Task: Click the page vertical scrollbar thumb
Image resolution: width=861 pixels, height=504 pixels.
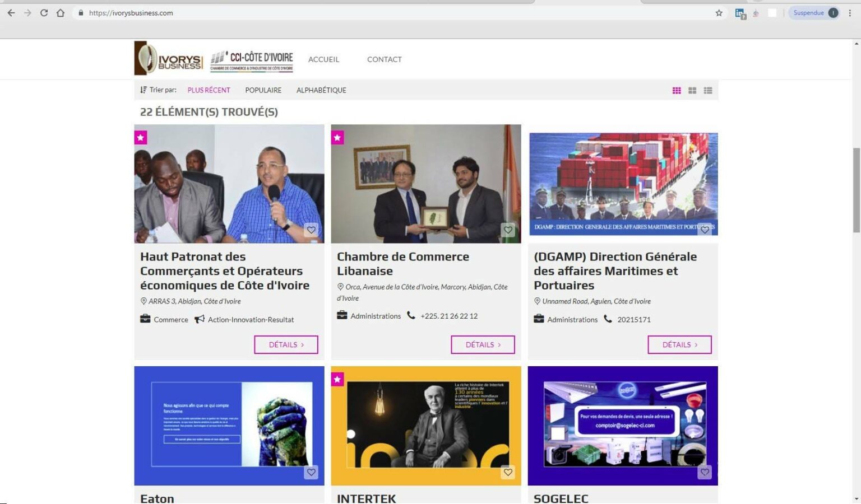Action: 856,190
